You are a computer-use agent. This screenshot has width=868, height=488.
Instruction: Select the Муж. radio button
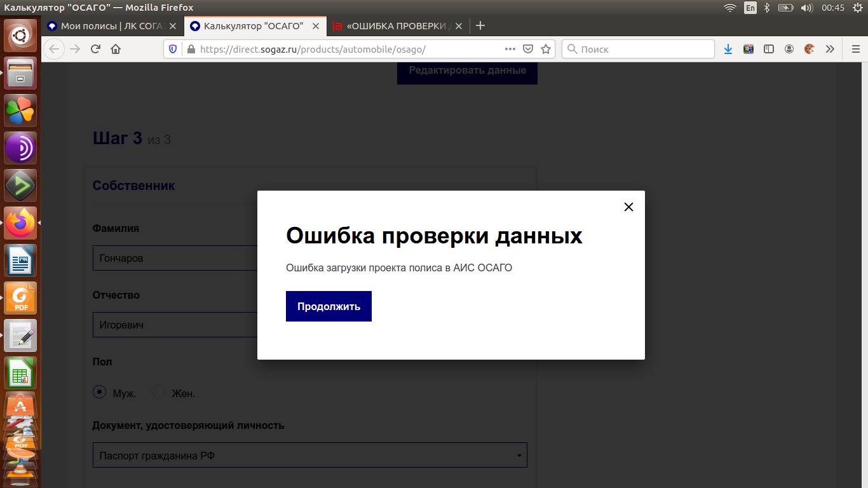click(99, 392)
